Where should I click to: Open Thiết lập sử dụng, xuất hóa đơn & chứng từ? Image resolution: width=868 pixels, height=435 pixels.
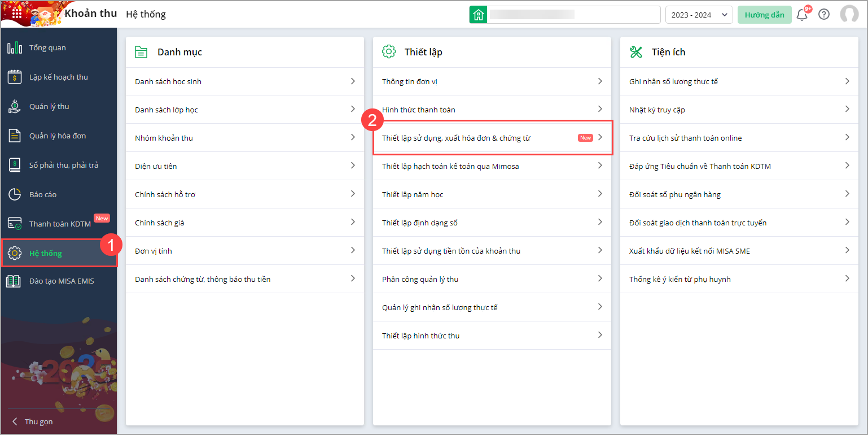(456, 138)
